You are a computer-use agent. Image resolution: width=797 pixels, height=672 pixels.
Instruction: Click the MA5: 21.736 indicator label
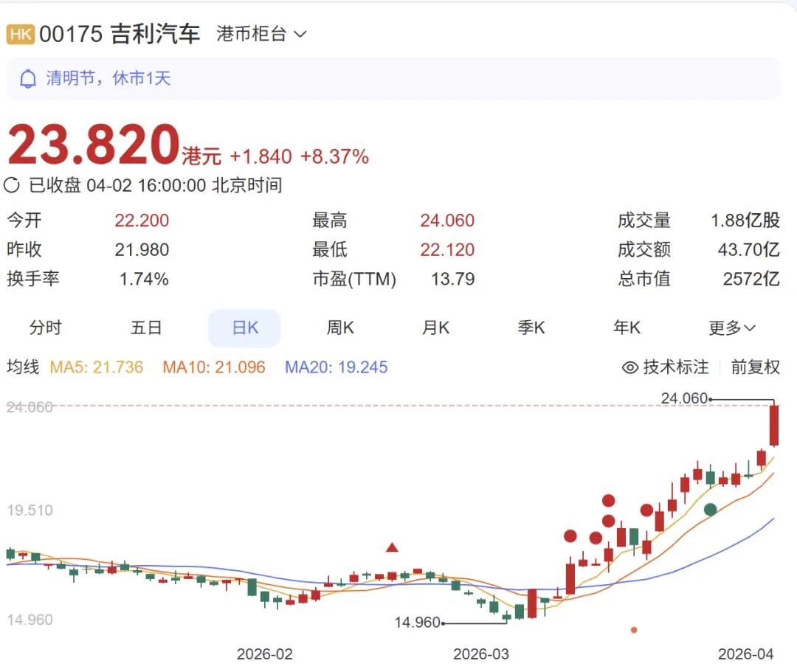97,367
